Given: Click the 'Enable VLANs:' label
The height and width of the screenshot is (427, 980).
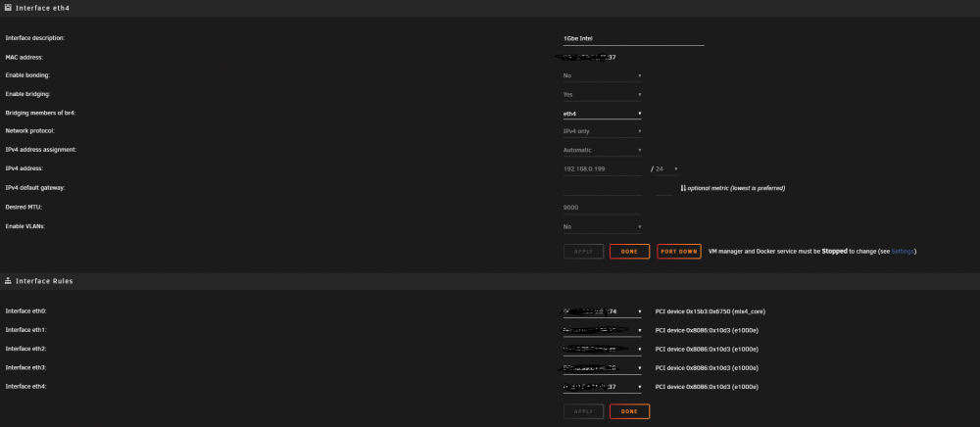Looking at the screenshot, I should 25,226.
